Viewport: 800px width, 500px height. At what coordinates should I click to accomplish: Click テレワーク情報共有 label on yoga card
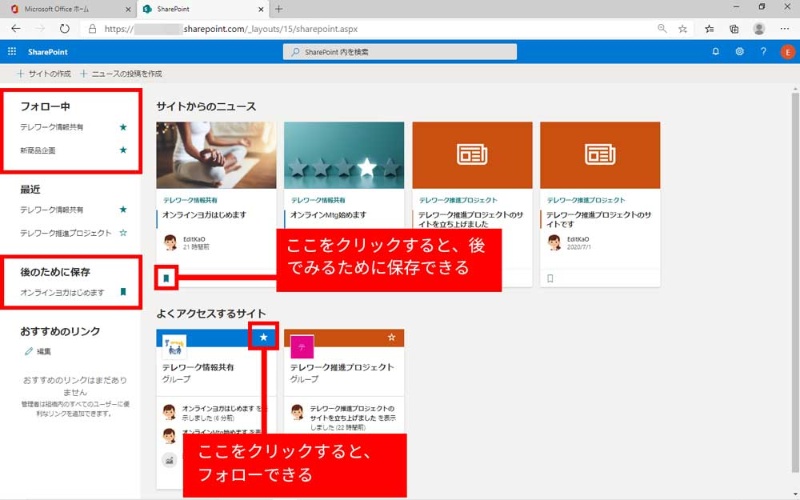point(190,201)
